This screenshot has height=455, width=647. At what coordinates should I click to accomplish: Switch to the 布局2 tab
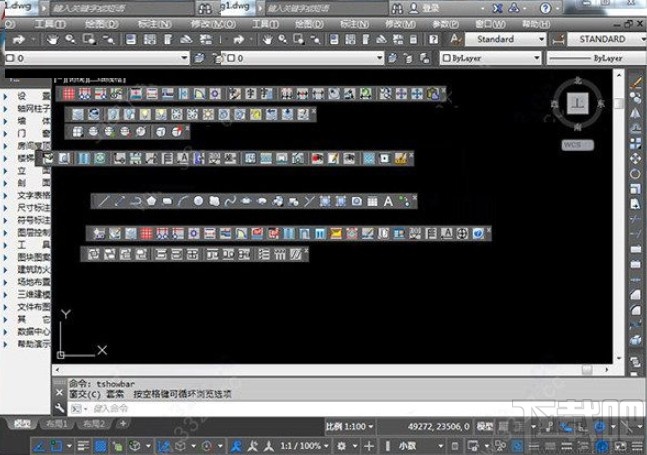coord(94,424)
